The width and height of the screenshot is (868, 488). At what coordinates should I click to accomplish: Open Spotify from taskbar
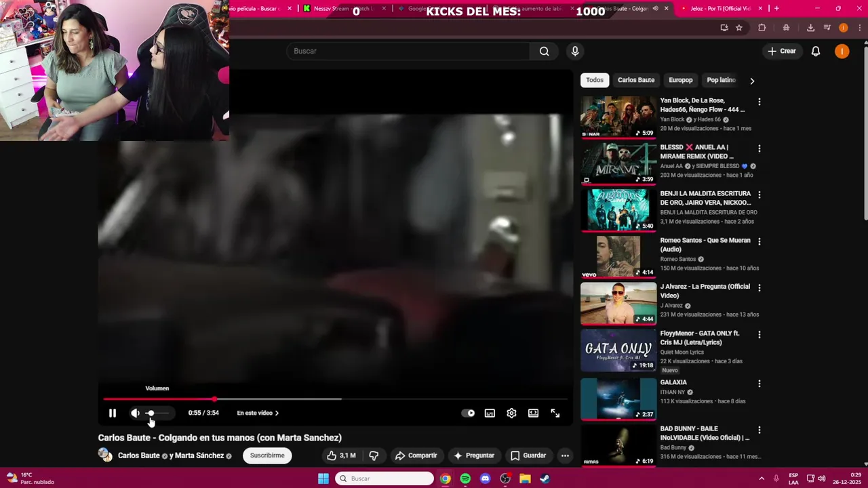[x=465, y=479]
